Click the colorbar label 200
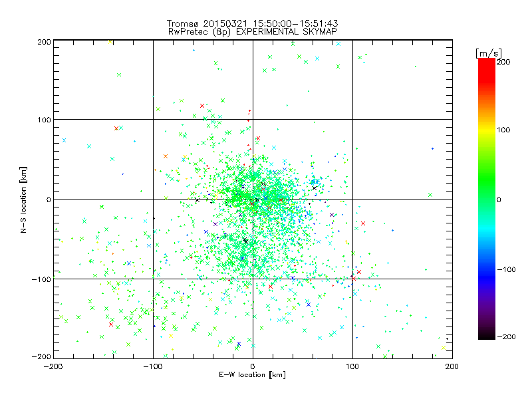 pyautogui.click(x=503, y=62)
